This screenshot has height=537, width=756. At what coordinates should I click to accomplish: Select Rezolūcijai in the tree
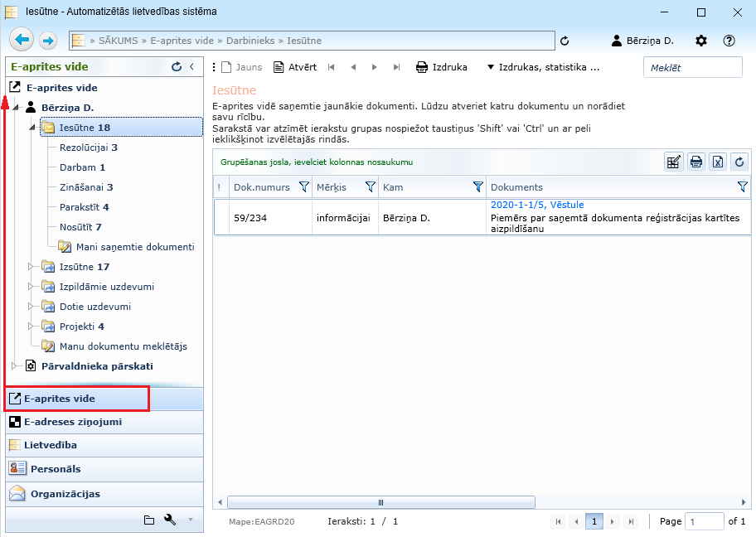coord(88,148)
